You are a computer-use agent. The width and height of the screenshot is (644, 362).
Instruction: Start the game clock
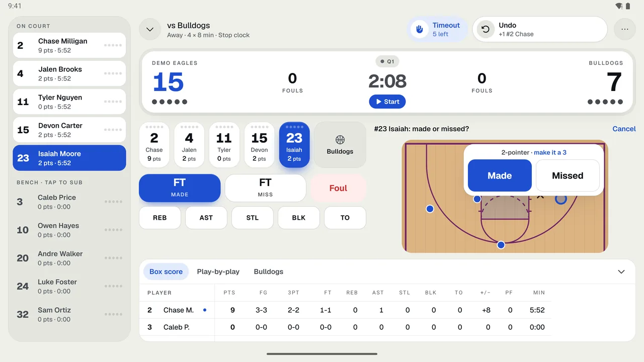pyautogui.click(x=387, y=102)
